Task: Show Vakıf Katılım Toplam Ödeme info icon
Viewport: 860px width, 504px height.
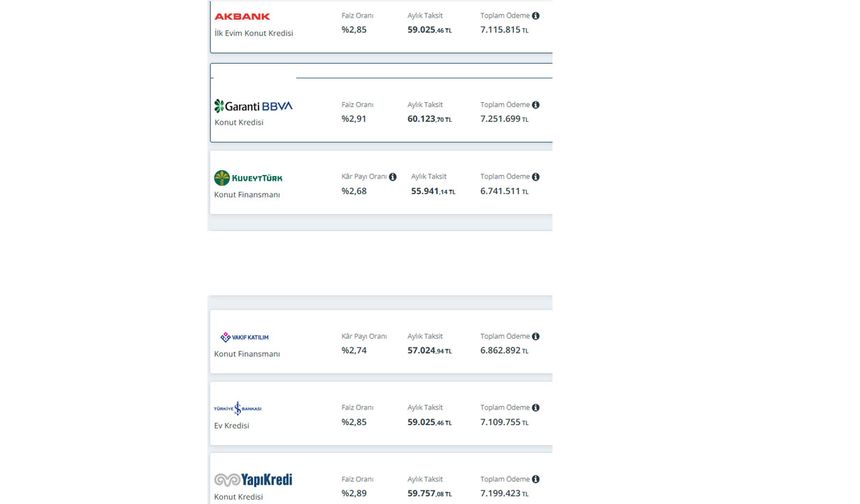Action: point(536,336)
